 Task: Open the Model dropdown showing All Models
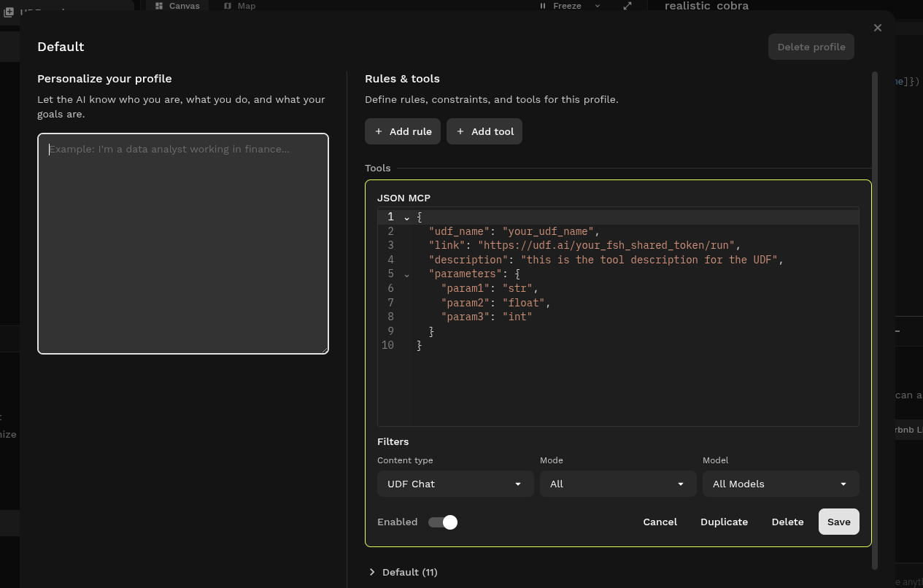click(x=780, y=484)
